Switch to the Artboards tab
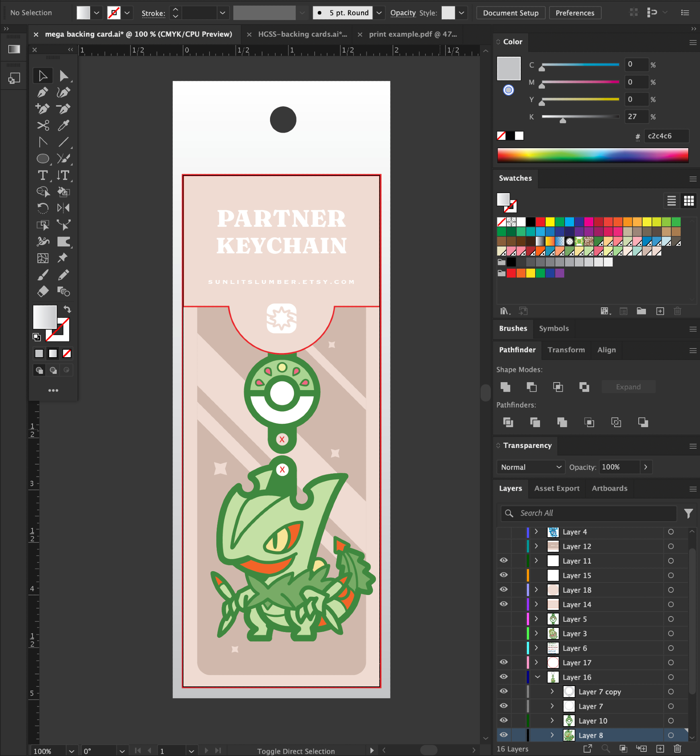 [x=609, y=488]
